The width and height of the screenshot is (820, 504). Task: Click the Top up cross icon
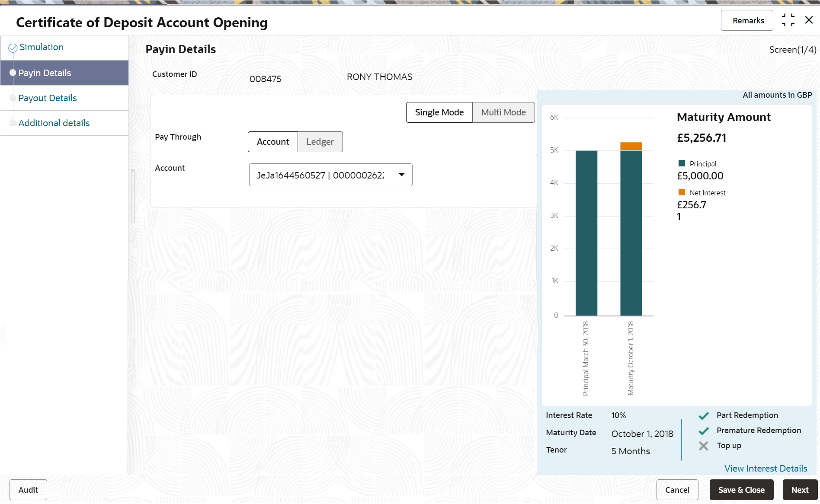point(704,446)
